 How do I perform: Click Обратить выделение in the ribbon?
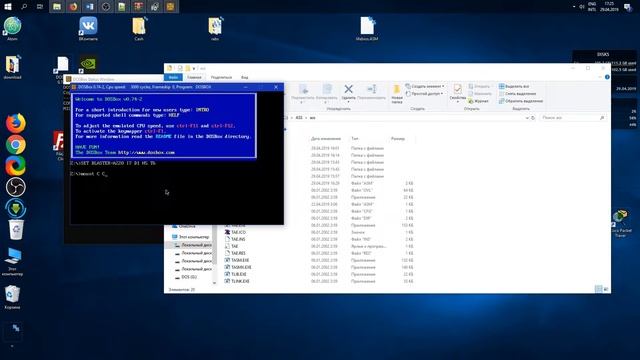[521, 101]
